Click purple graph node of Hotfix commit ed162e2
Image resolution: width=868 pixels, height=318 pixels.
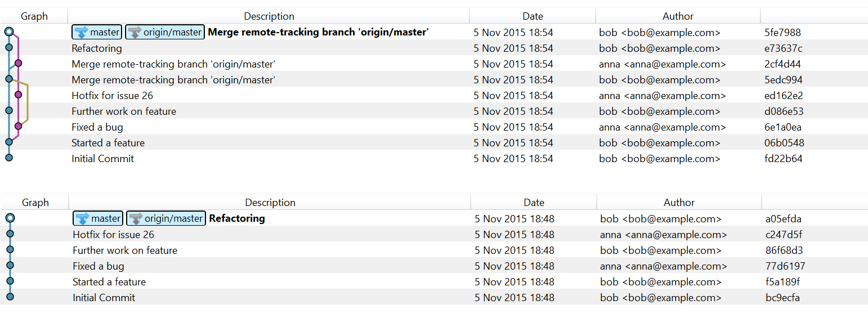click(18, 95)
